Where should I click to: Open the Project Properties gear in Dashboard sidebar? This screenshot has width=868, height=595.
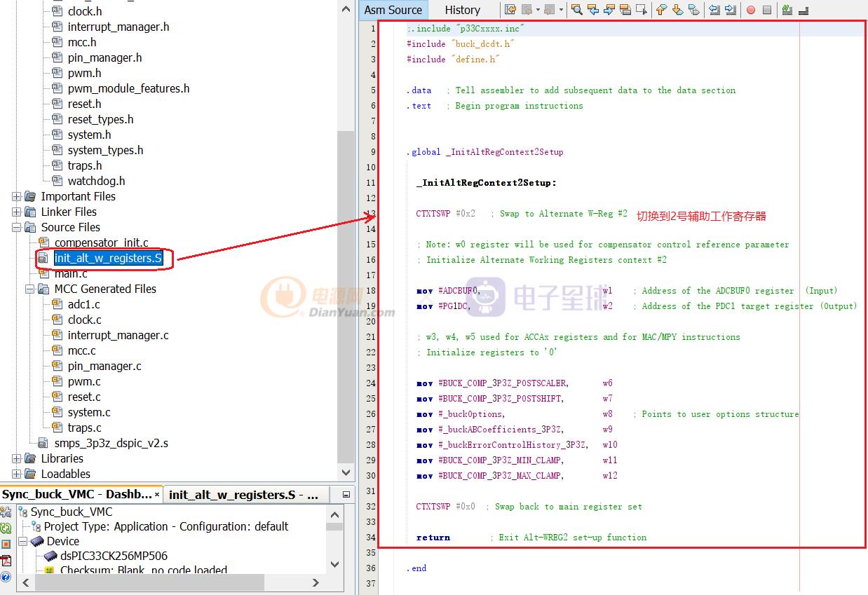tap(9, 512)
